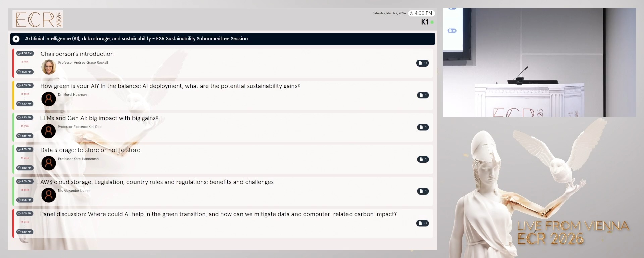The image size is (644, 258).
Task: Select the Panel discussion agenda entry title
Action: pyautogui.click(x=218, y=214)
